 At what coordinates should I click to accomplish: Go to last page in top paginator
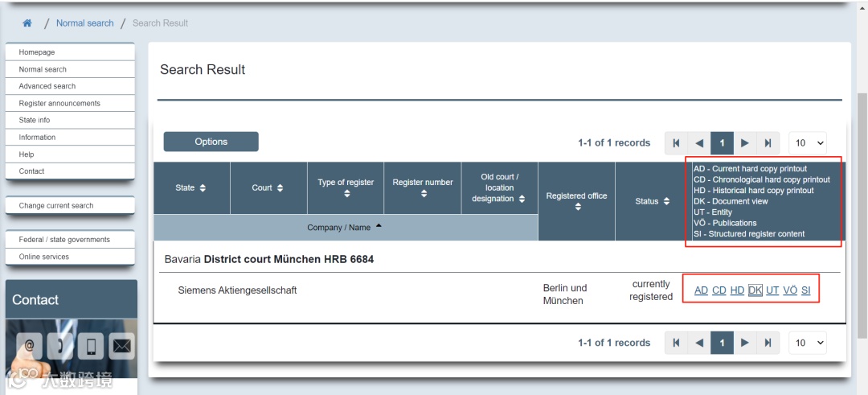(768, 143)
